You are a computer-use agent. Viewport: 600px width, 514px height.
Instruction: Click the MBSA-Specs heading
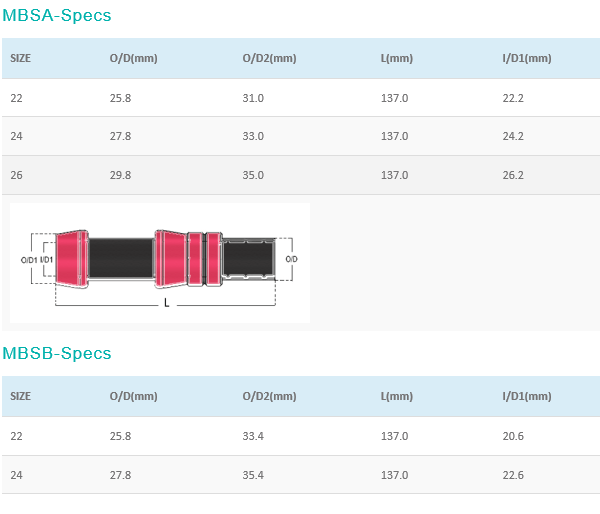(x=57, y=15)
